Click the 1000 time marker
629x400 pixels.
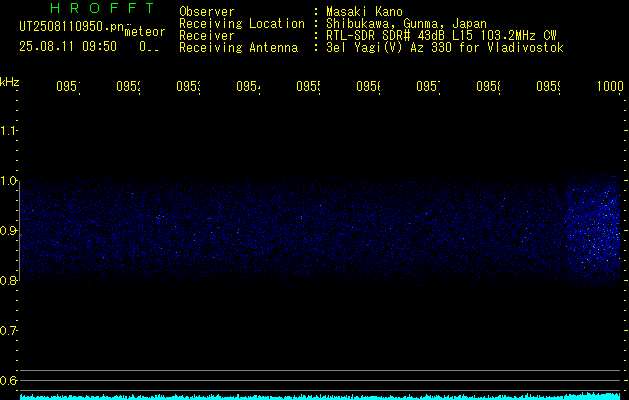(610, 86)
